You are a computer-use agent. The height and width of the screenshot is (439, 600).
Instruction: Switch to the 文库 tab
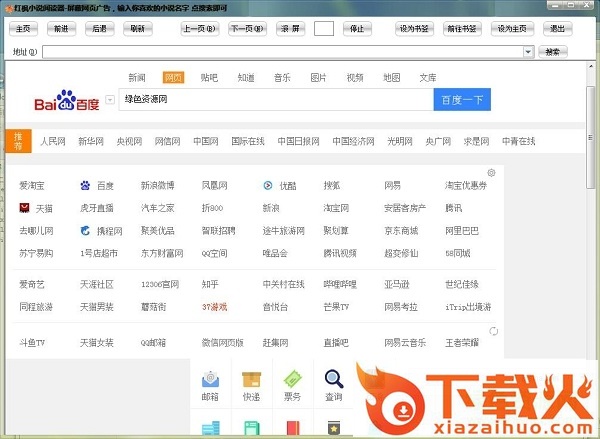pos(428,78)
